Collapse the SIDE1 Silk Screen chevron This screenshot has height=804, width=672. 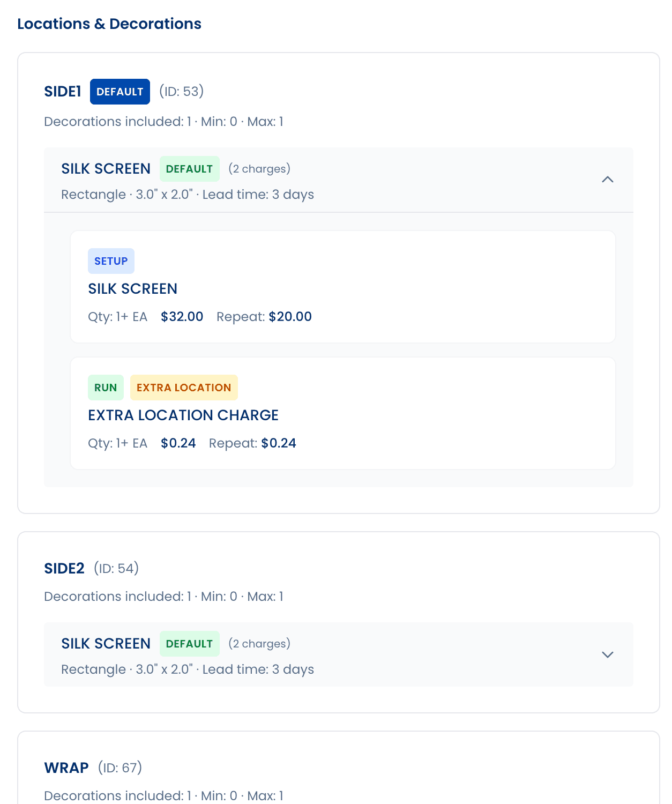pos(607,180)
